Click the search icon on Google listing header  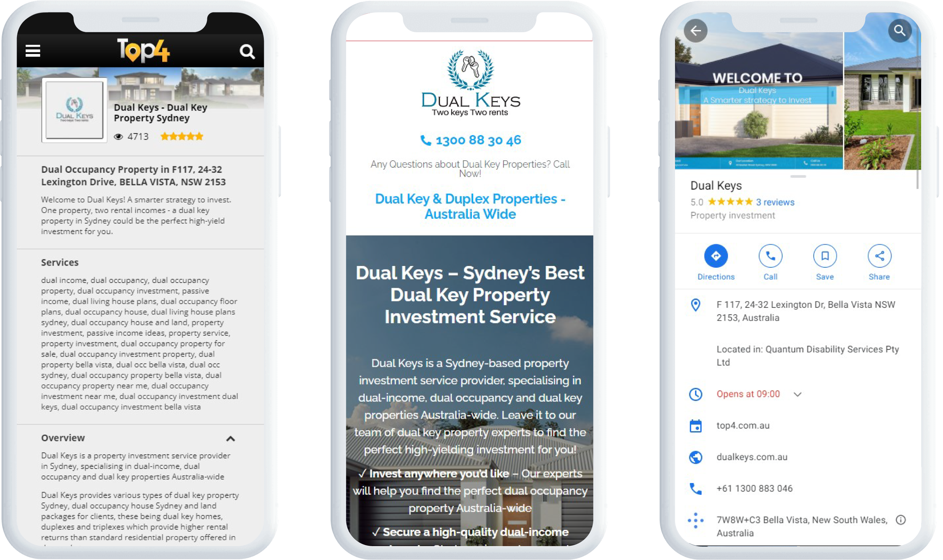click(900, 30)
